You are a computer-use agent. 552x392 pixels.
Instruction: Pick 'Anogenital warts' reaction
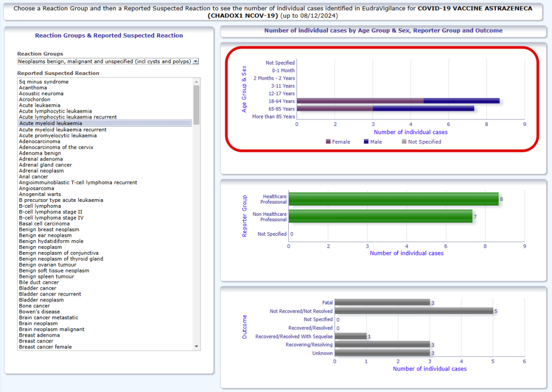point(40,194)
